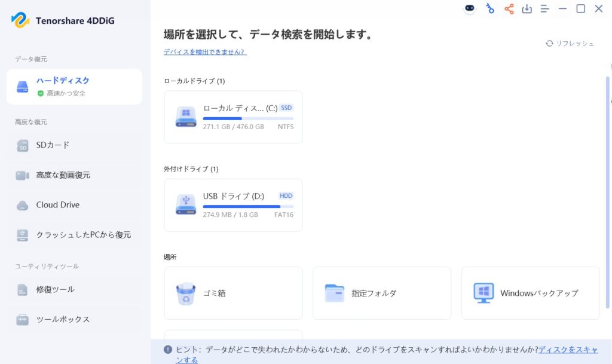Viewport: 612px width, 364px height.
Task: Click the SD card icon in sidebar
Action: click(23, 145)
